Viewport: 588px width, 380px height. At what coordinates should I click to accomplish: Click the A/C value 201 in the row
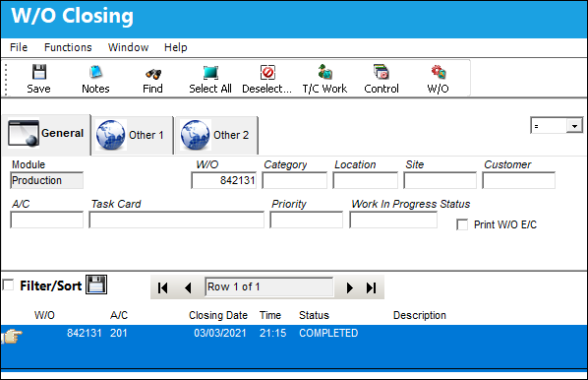click(119, 333)
